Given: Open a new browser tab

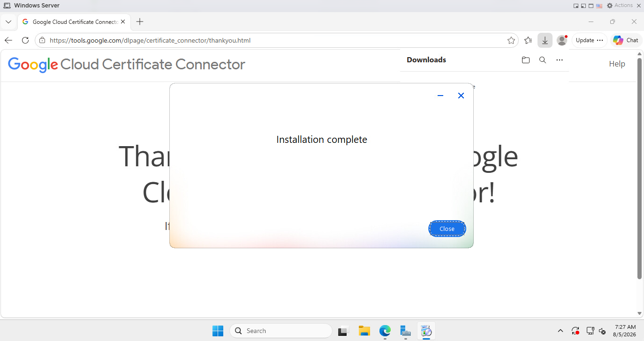Looking at the screenshot, I should [140, 22].
